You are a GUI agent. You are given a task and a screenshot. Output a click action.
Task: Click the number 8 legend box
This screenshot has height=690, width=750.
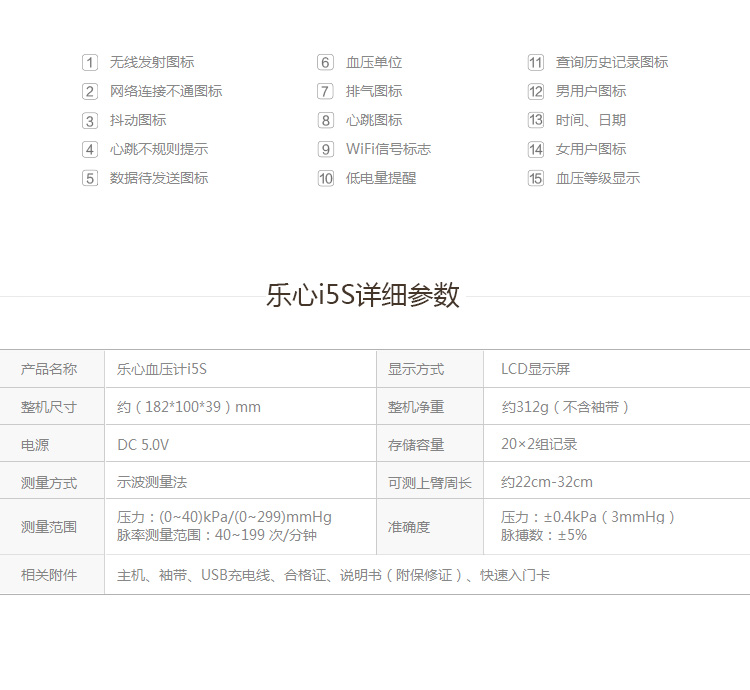[325, 120]
